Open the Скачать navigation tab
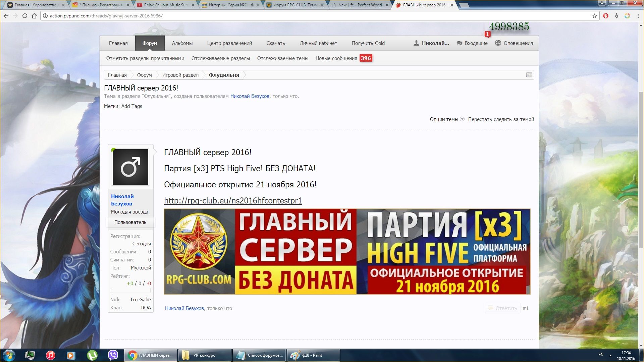The width and height of the screenshot is (644, 362). [276, 43]
